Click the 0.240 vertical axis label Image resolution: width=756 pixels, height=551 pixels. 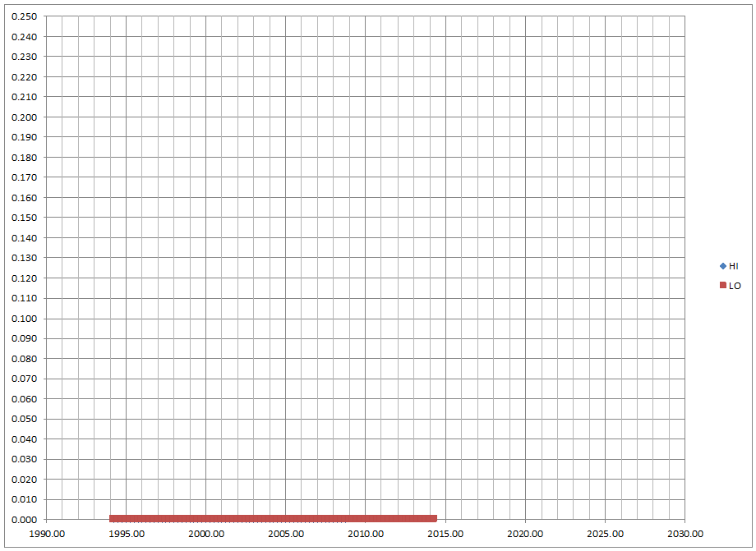[24, 37]
